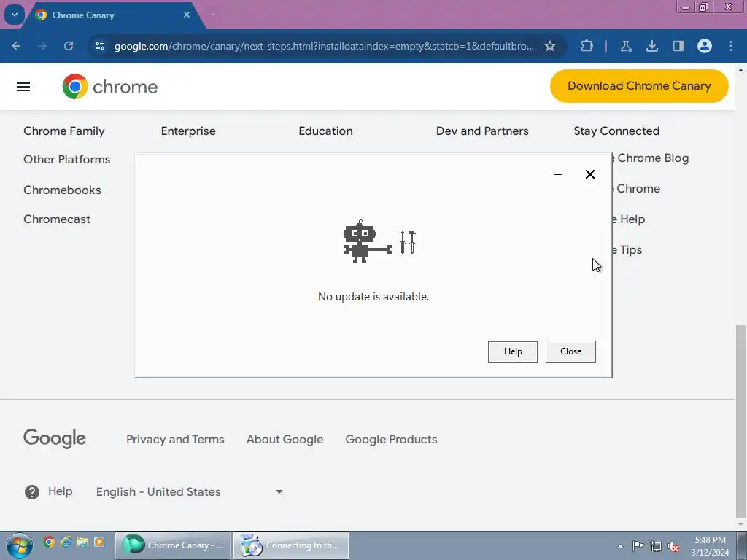Viewport: 747px width, 560px height.
Task: Click the scrollbar up arrow
Action: coord(740,69)
